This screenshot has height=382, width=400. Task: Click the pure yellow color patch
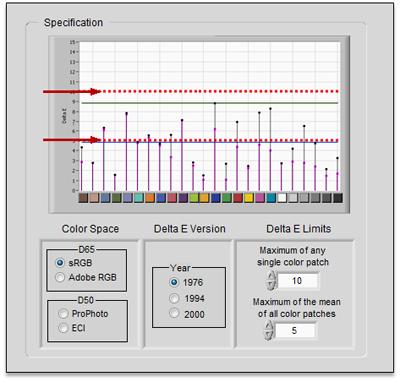pos(249,198)
